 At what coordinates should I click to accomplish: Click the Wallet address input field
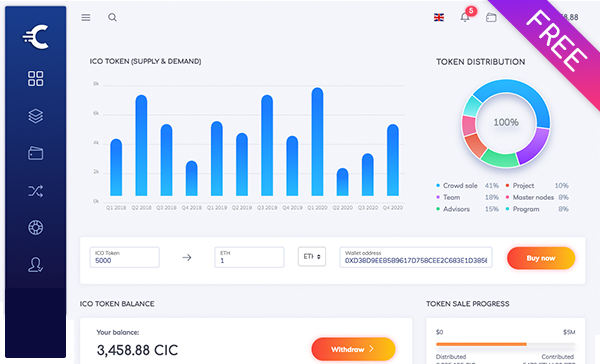tap(416, 257)
